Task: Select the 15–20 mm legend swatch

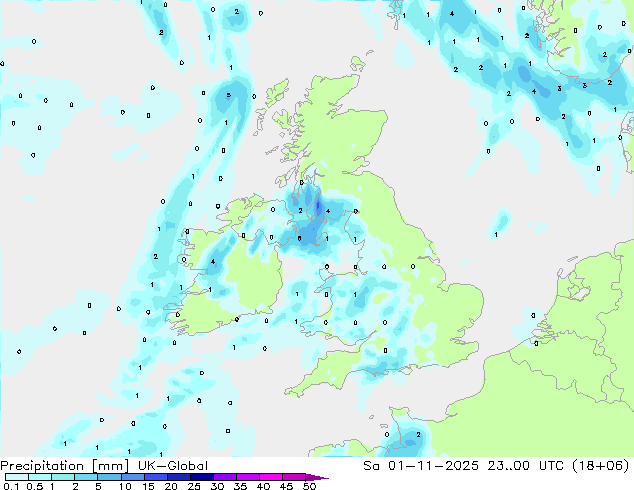Action: click(155, 477)
